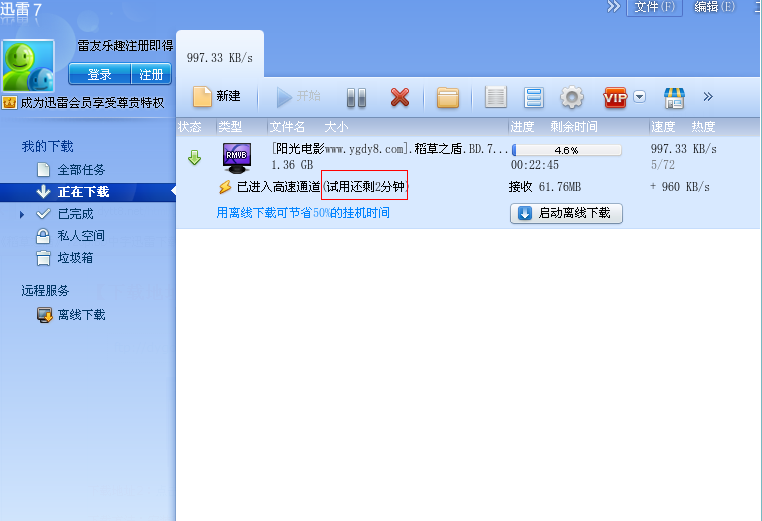The width and height of the screenshot is (762, 521).
Task: Switch to the detailed list view icon
Action: [534, 97]
